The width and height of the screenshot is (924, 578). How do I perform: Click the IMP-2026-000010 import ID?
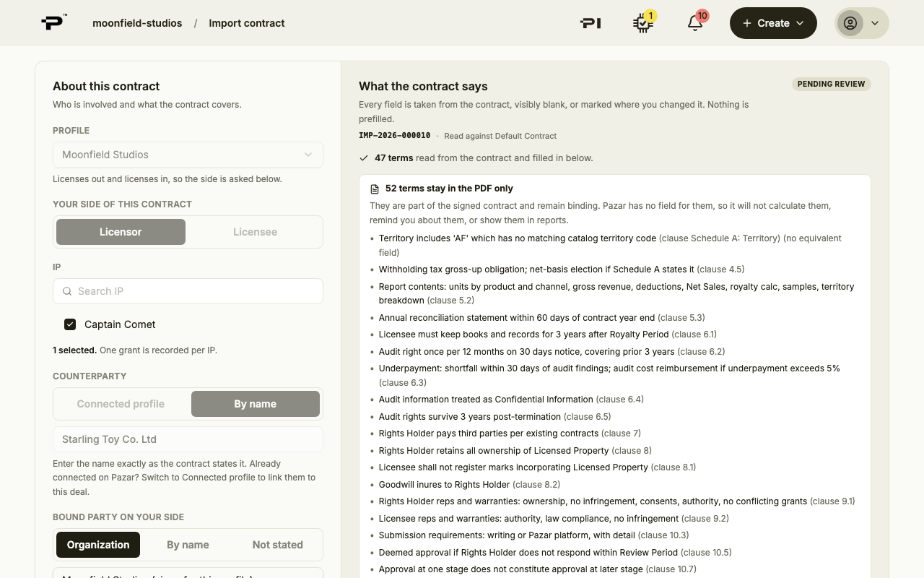pyautogui.click(x=394, y=136)
